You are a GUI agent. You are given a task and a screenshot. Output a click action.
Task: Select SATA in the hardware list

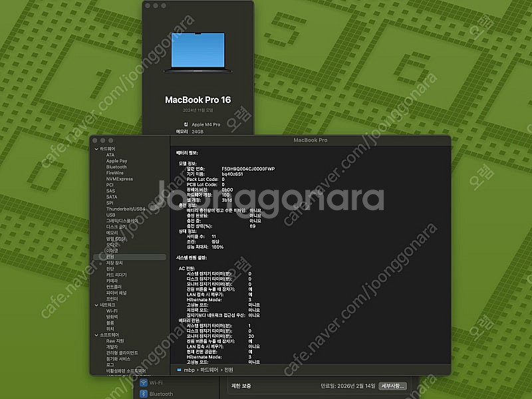click(x=111, y=197)
